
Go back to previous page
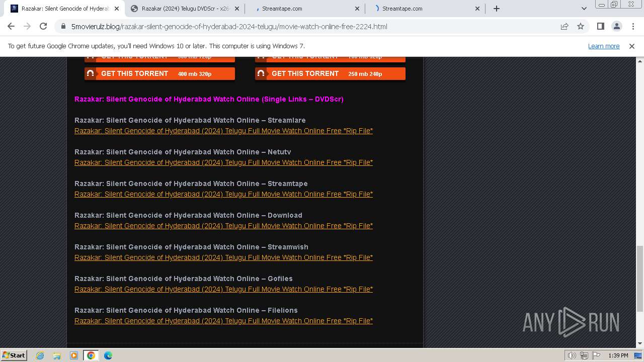click(11, 26)
